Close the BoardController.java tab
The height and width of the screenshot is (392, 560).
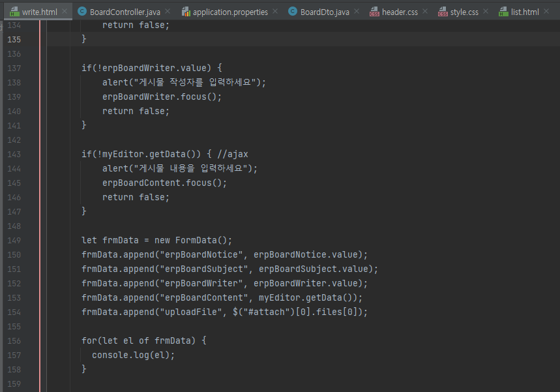point(168,12)
